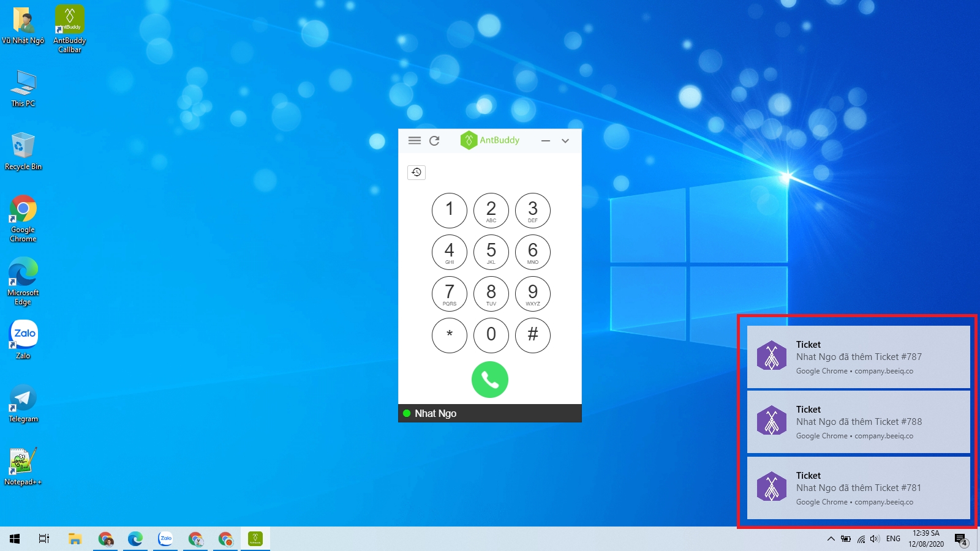980x551 pixels.
Task: Open the Ticket #781 notification
Action: coord(858,488)
